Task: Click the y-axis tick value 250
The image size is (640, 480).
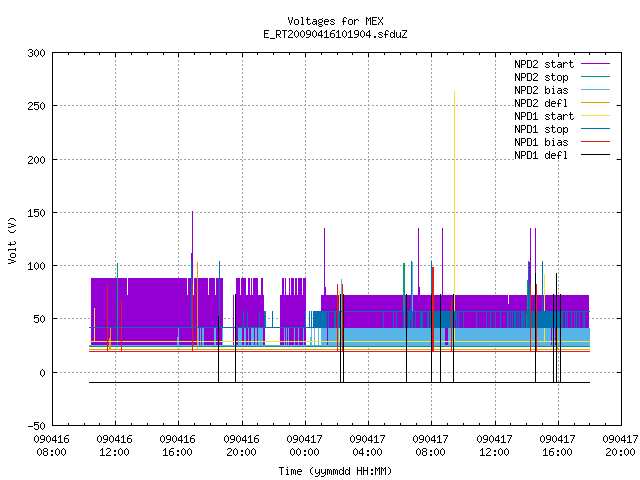Action: coord(36,106)
